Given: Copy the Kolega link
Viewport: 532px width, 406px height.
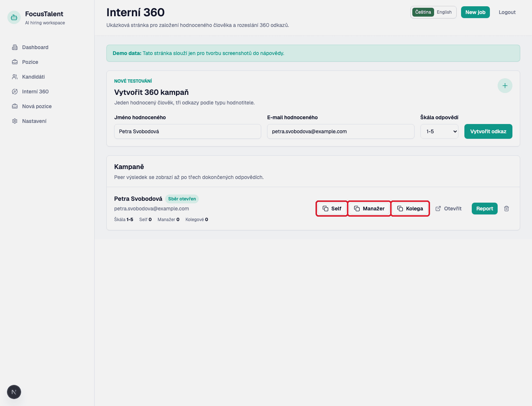Looking at the screenshot, I should tap(410, 209).
